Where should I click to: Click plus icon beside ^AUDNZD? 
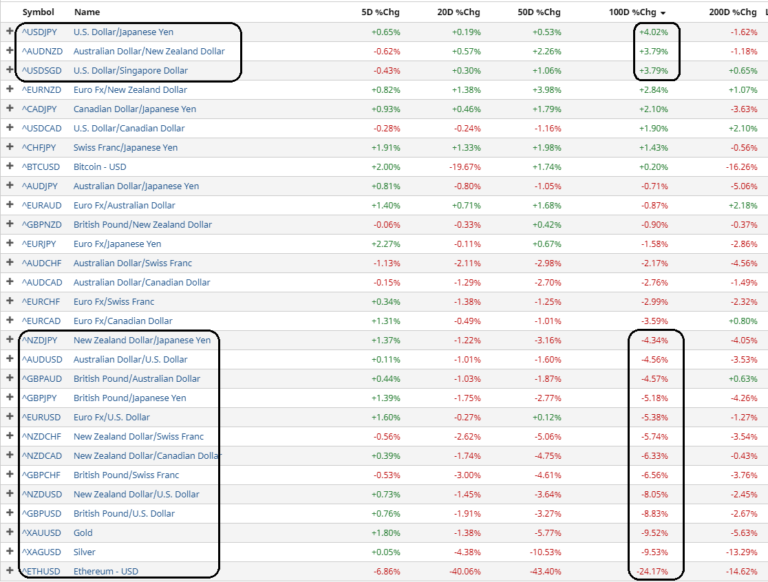coord(10,51)
